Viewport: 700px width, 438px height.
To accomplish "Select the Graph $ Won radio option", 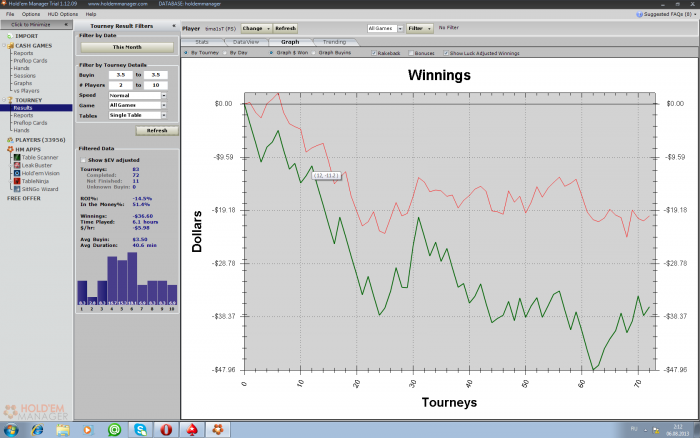I will (271, 53).
